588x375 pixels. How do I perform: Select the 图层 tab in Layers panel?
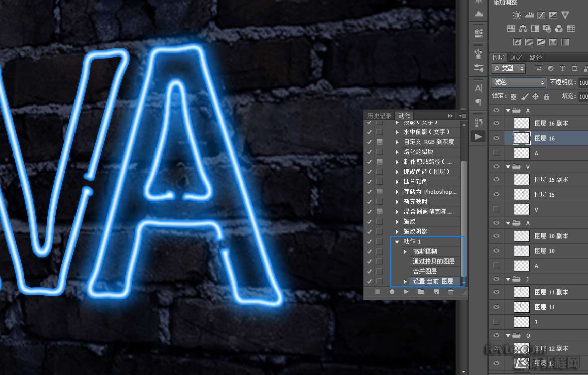coord(498,57)
